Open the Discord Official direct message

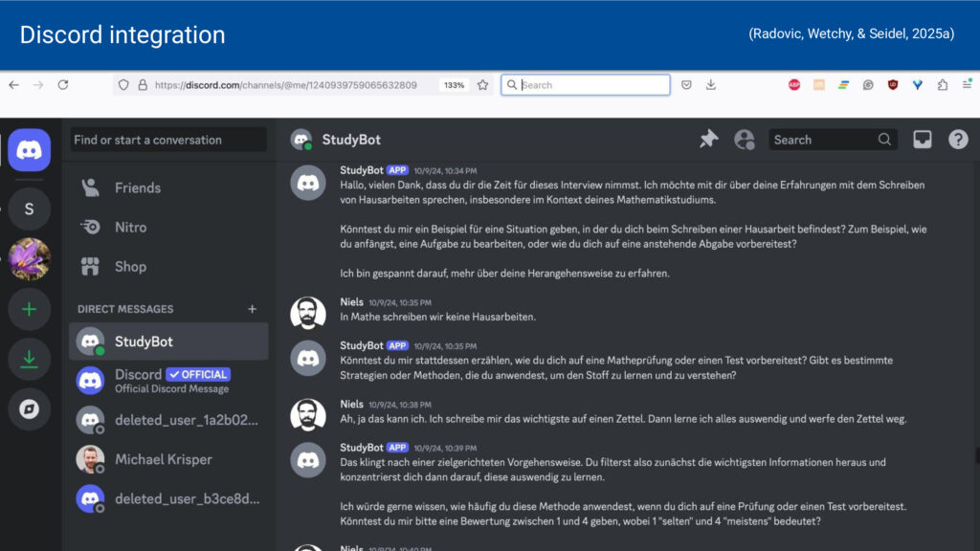[168, 381]
